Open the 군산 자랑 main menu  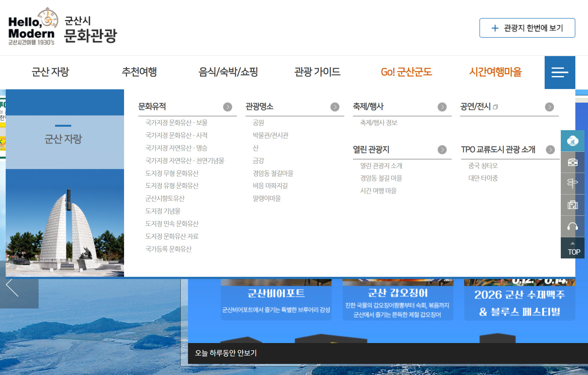point(50,72)
